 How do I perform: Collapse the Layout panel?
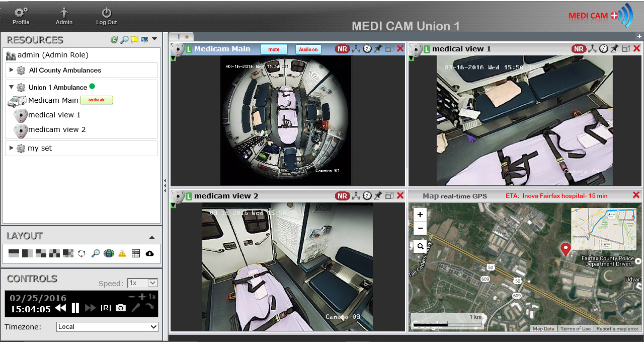pyautogui.click(x=152, y=237)
